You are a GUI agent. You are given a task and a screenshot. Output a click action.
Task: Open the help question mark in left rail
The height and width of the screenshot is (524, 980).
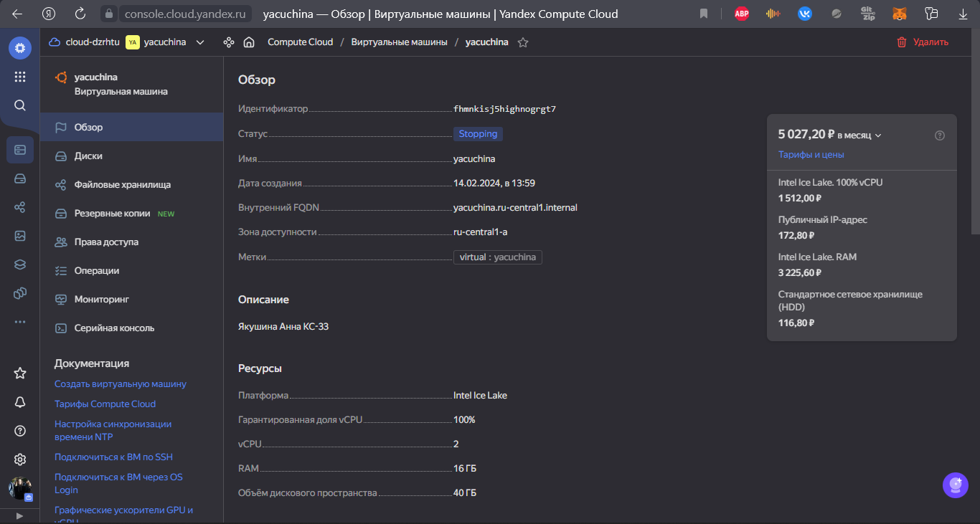[x=20, y=431]
